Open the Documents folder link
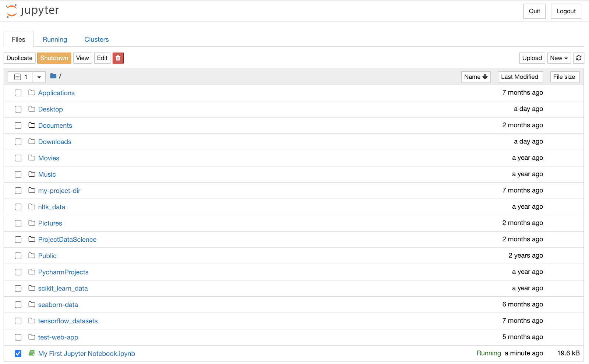Viewport: 589px width, 364px height. pyautogui.click(x=55, y=126)
